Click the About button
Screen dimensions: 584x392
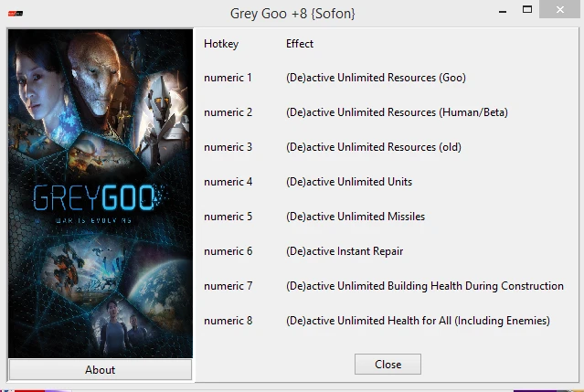click(x=101, y=369)
